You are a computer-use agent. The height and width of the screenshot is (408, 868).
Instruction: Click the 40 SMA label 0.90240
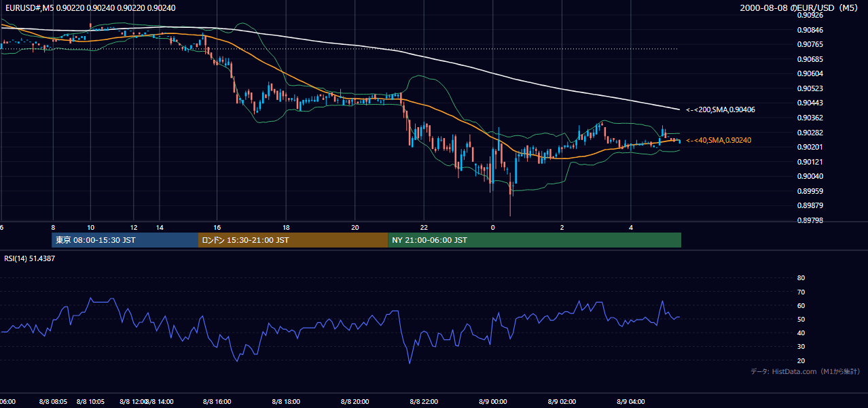(x=719, y=140)
